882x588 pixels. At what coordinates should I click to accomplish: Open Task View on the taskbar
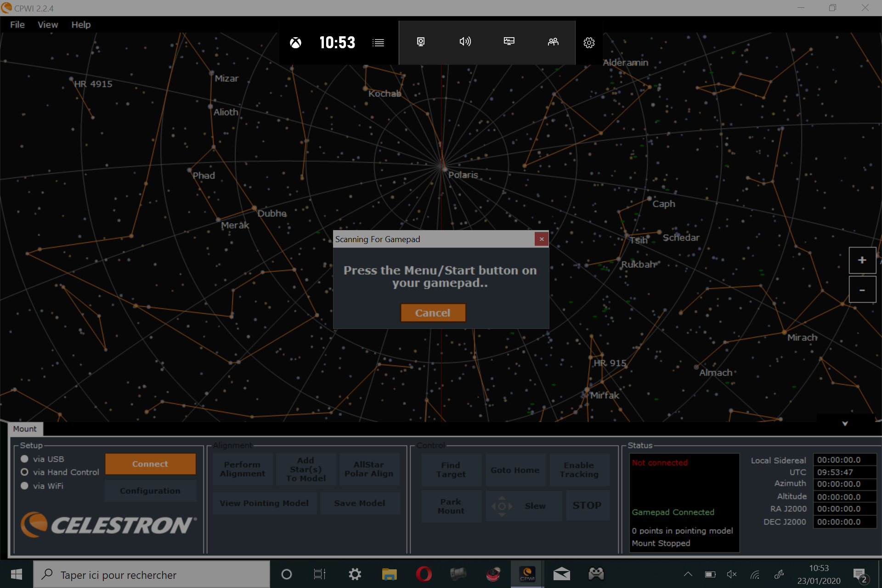[320, 574]
